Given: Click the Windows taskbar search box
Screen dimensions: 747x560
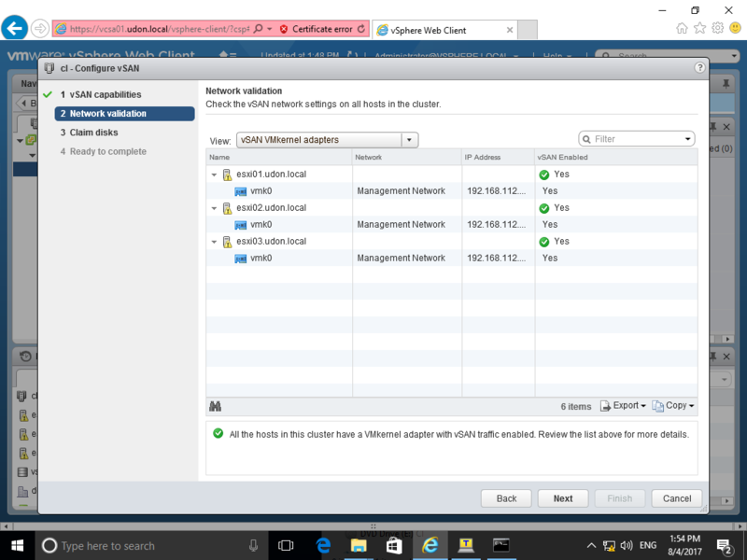Looking at the screenshot, I should [151, 546].
